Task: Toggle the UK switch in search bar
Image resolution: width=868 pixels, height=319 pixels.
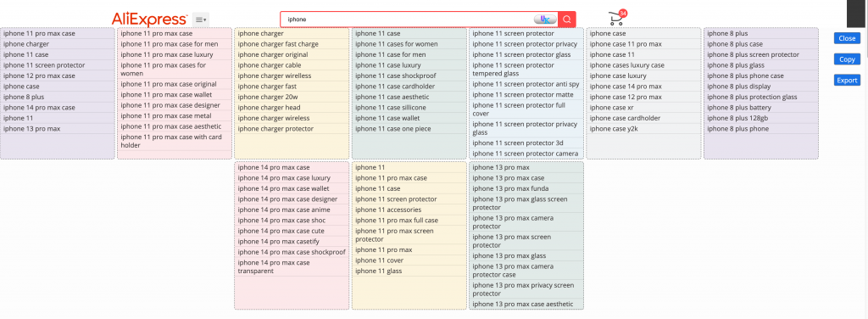Action: pyautogui.click(x=545, y=20)
